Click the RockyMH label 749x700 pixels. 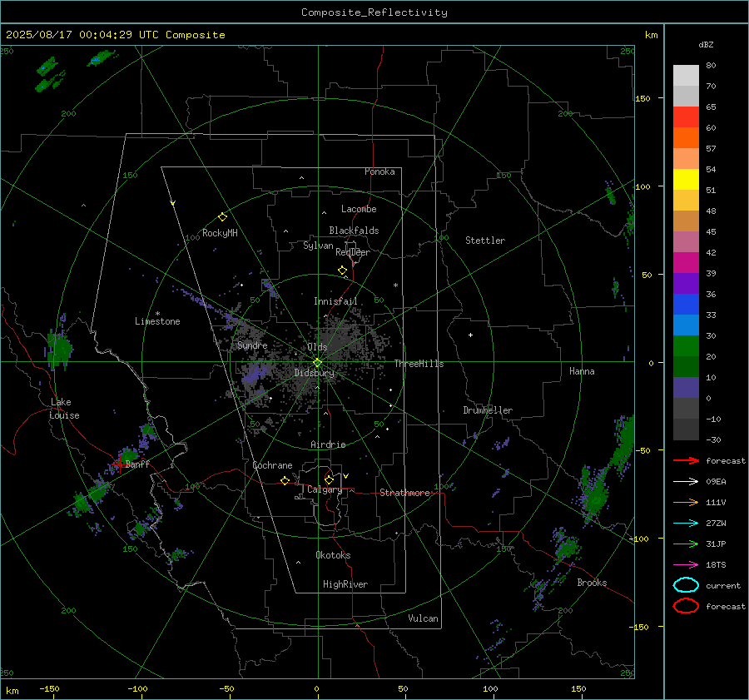[220, 233]
